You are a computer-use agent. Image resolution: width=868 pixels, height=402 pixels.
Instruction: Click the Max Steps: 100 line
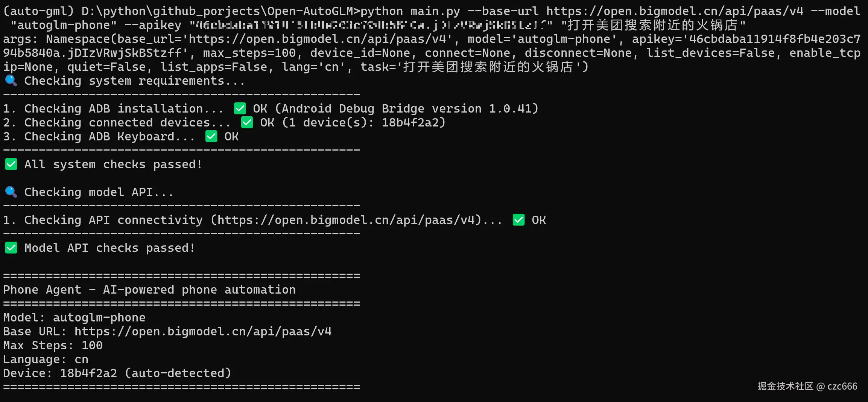tap(53, 346)
